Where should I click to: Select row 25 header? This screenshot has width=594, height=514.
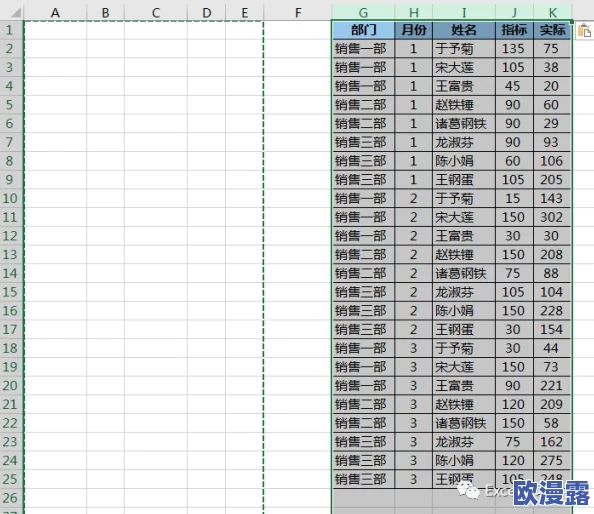click(x=11, y=479)
